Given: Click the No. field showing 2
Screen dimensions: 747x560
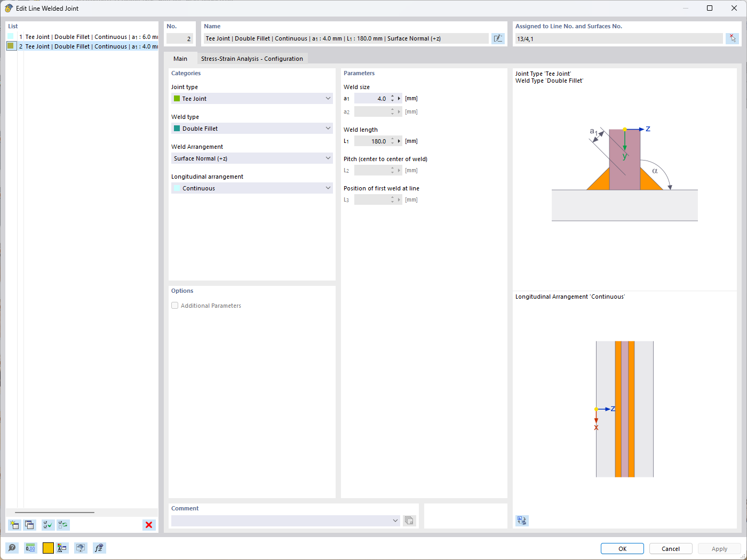Looking at the screenshot, I should (x=180, y=38).
